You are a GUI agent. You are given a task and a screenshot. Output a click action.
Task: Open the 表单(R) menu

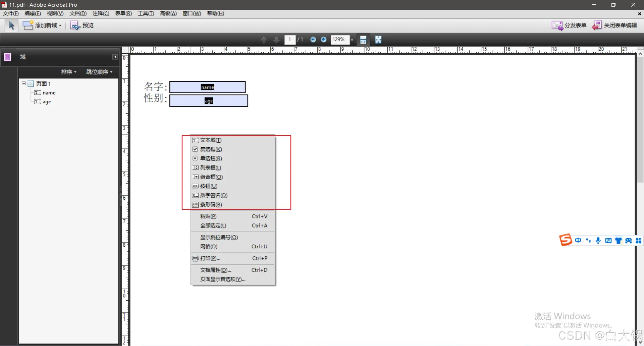[123, 13]
